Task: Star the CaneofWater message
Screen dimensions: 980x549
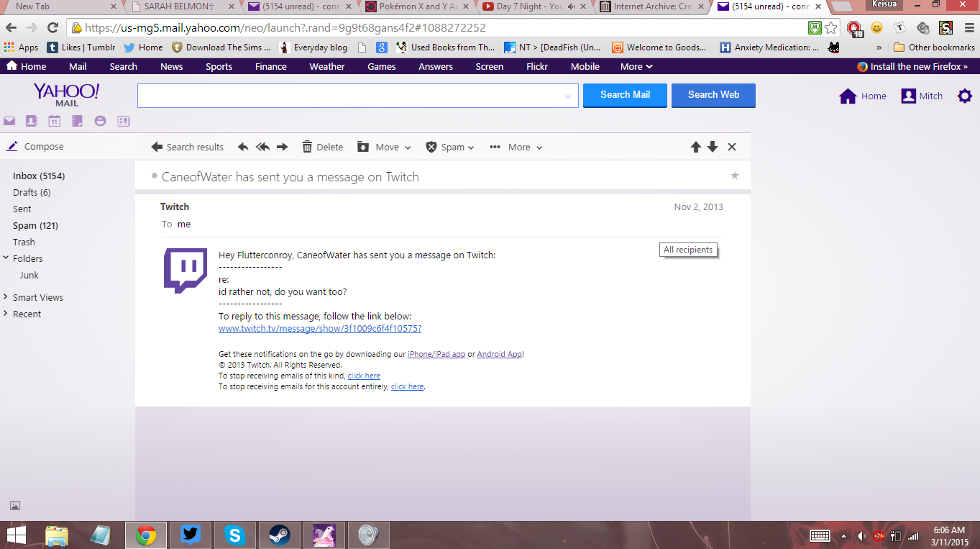Action: coord(735,176)
